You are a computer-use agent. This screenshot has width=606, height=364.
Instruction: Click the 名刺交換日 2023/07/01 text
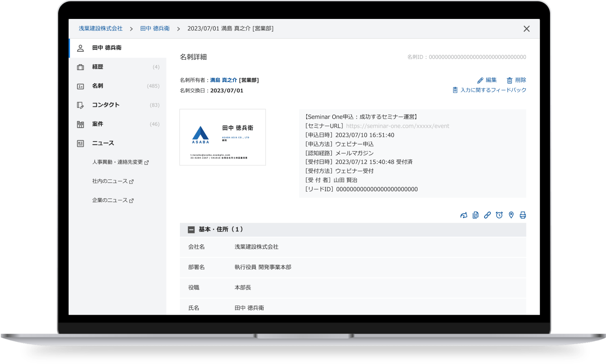211,91
